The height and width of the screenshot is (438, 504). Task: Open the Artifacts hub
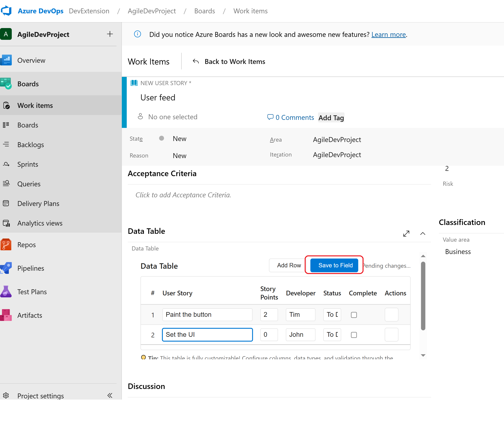(x=30, y=315)
